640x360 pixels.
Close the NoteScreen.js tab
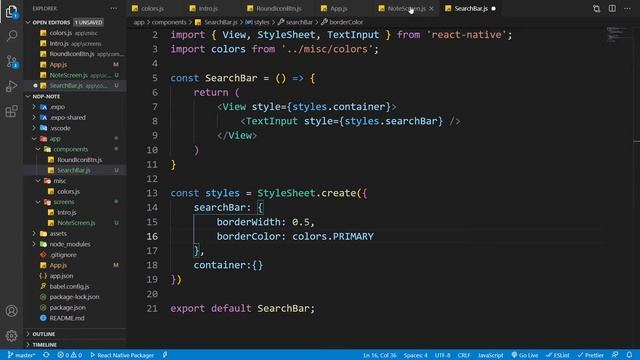[x=431, y=8]
